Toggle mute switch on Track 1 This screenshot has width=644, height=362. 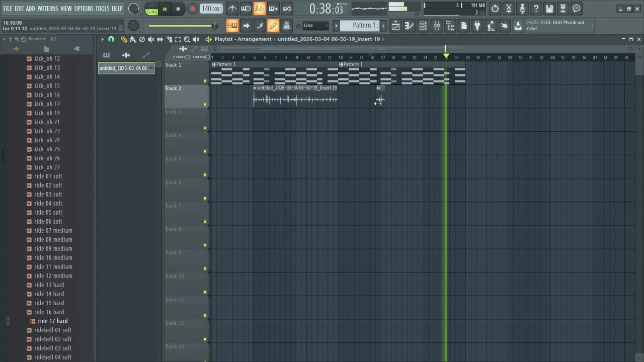(205, 81)
